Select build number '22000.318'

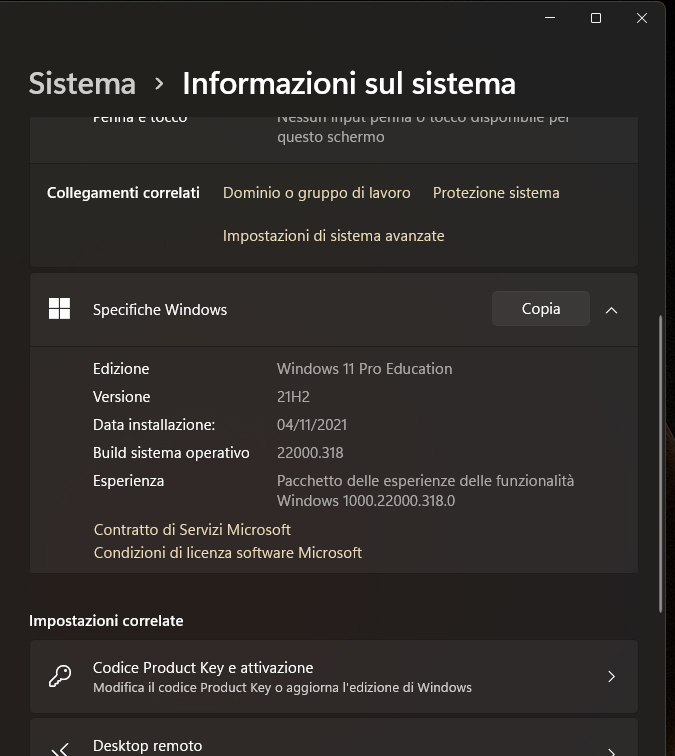[x=310, y=453]
